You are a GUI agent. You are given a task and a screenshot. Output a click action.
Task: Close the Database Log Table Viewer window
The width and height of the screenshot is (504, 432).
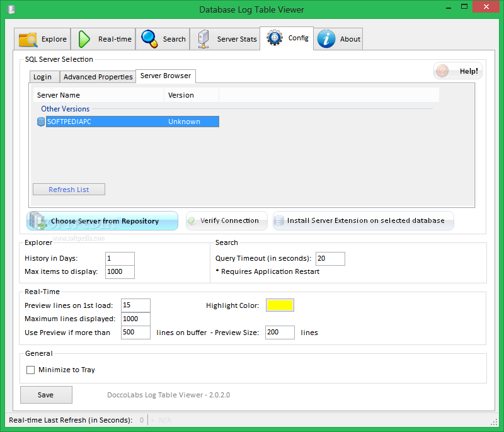(486, 7)
